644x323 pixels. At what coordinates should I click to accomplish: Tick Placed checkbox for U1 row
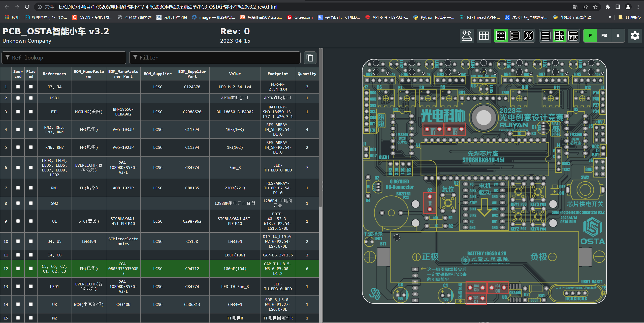pyautogui.click(x=31, y=221)
